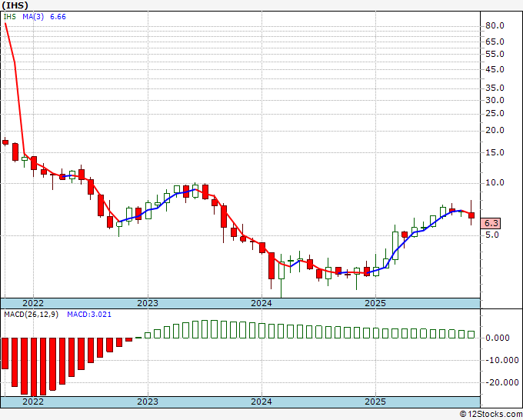Image resolution: width=523 pixels, height=420 pixels.
Task: Click the MA(3) legend label
Action: pyautogui.click(x=33, y=17)
